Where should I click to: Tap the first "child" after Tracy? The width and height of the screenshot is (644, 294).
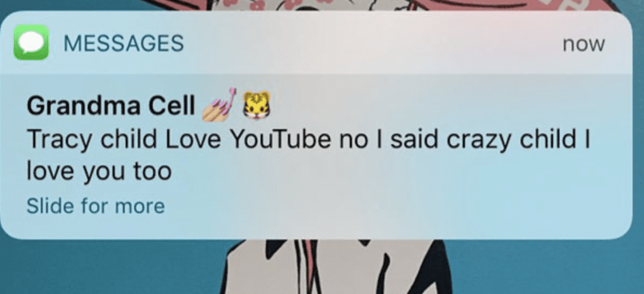click(130, 140)
